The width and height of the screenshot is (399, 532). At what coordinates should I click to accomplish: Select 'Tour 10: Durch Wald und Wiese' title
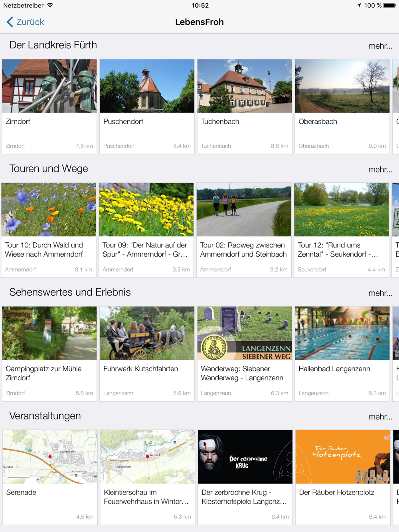click(44, 250)
